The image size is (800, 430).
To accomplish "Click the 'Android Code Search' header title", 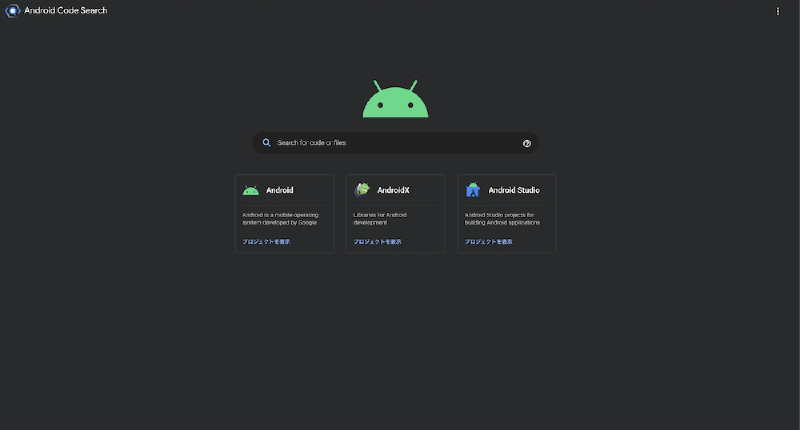I will coord(65,11).
